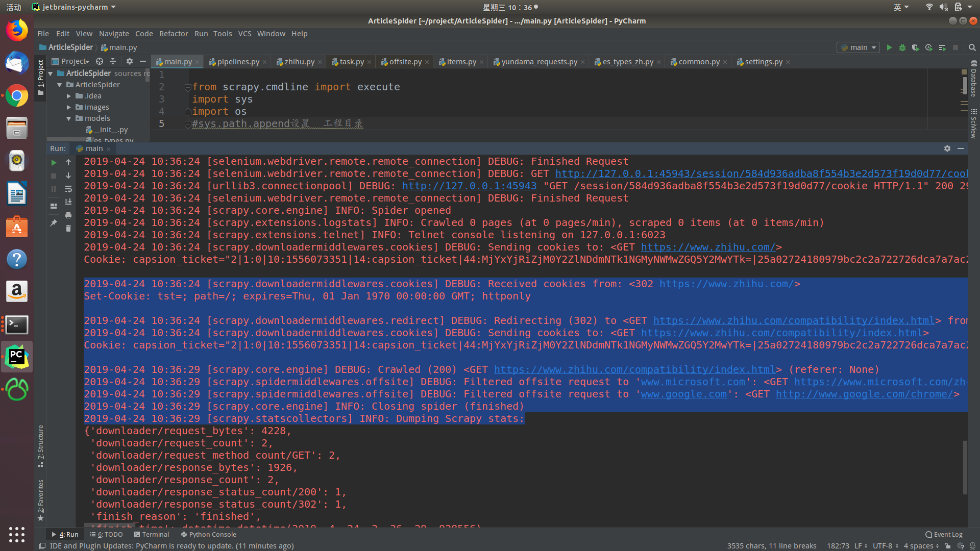Click the print console output icon
980x551 pixels.
[68, 215]
